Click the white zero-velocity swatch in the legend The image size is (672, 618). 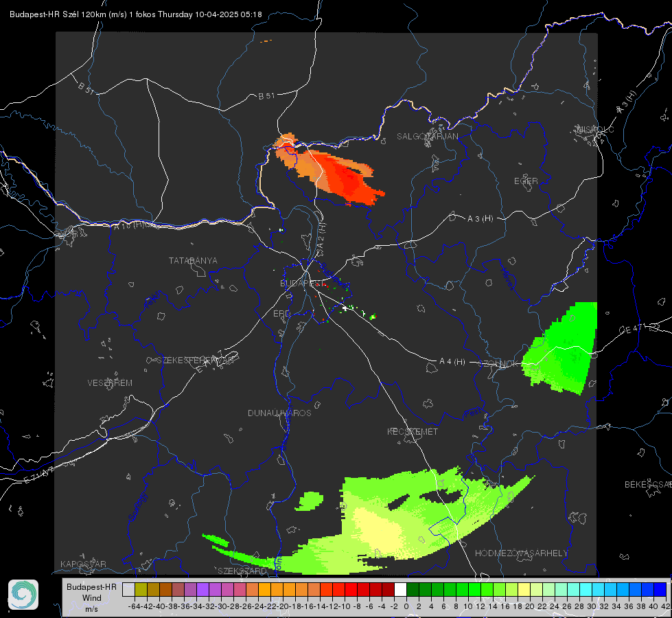[x=400, y=589]
